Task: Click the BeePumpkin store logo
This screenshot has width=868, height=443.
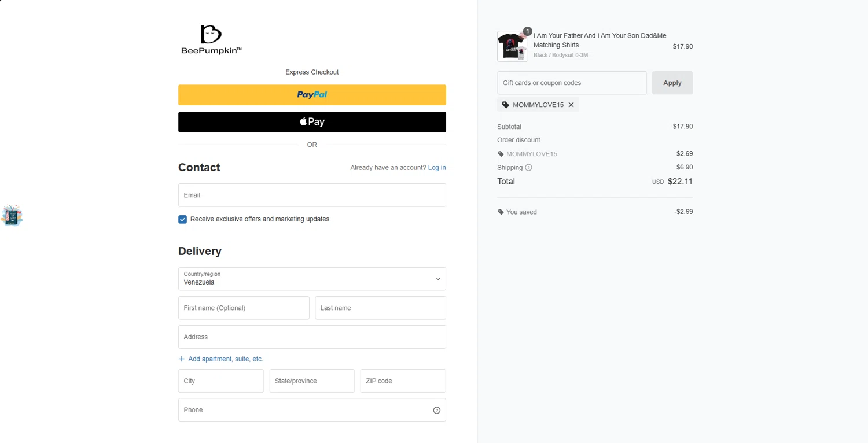Action: pos(211,39)
